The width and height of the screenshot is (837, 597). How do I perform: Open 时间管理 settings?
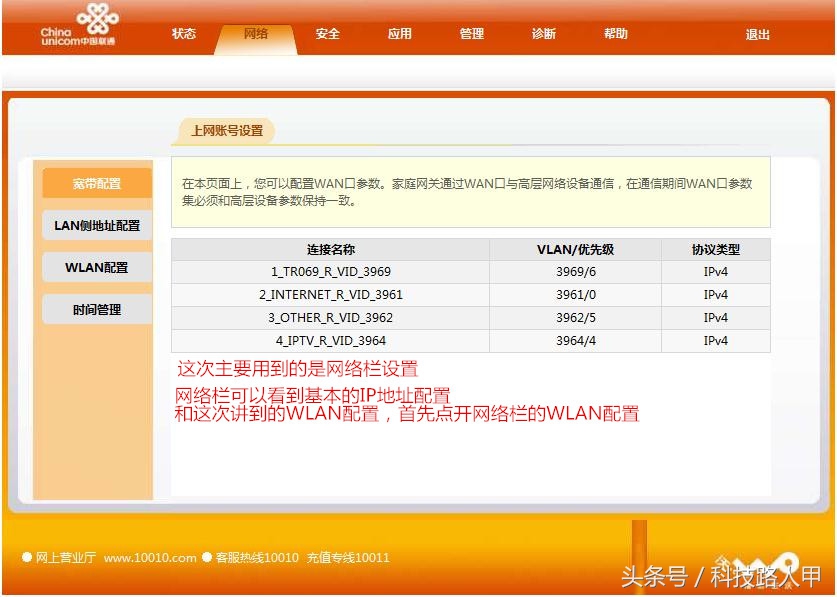click(96, 309)
